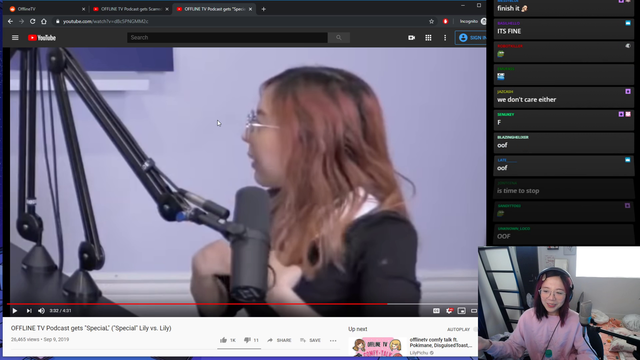
Task: Mute the video volume
Action: click(41, 311)
